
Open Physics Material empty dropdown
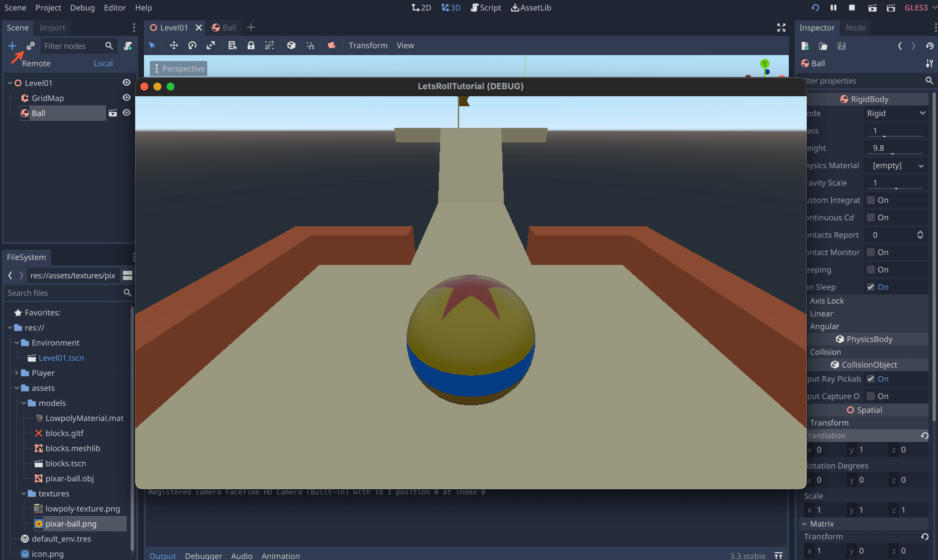tap(896, 165)
